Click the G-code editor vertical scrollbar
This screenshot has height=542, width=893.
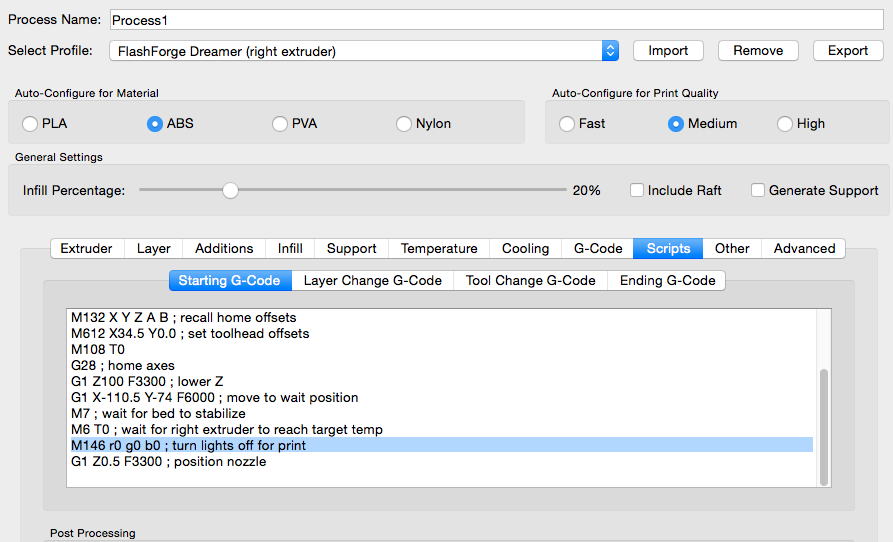pyautogui.click(x=824, y=427)
